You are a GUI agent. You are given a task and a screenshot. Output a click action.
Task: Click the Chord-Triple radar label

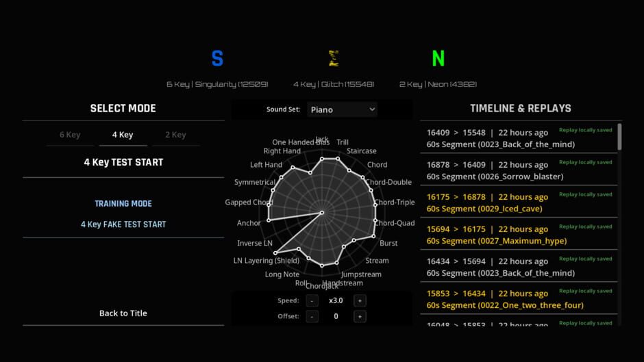(x=395, y=203)
